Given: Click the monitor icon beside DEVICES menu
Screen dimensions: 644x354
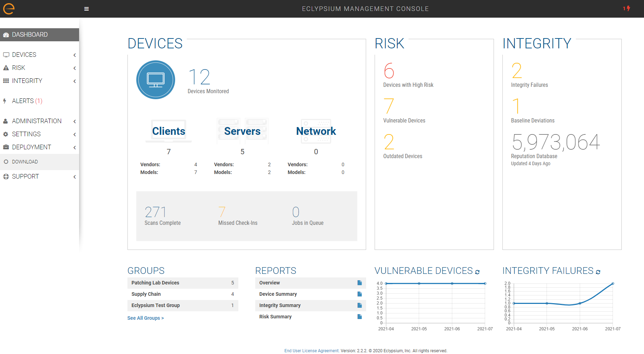Looking at the screenshot, I should tap(6, 55).
